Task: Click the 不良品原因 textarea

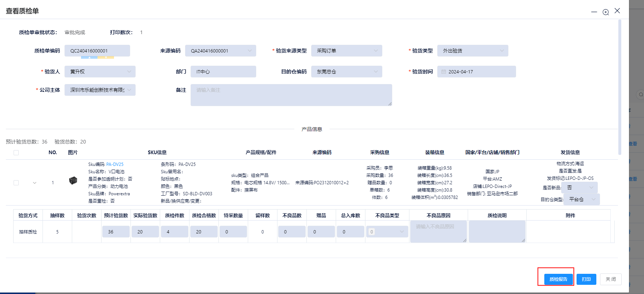Action: 438,232
